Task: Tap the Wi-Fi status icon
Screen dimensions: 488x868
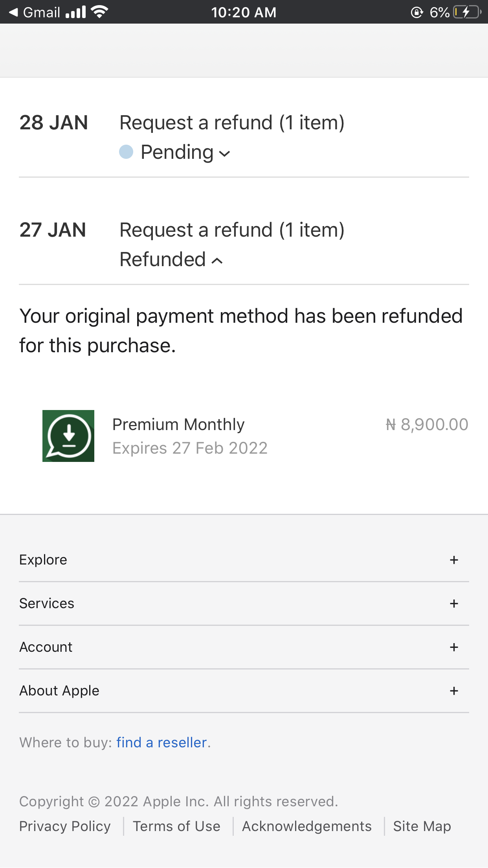Action: point(99,12)
